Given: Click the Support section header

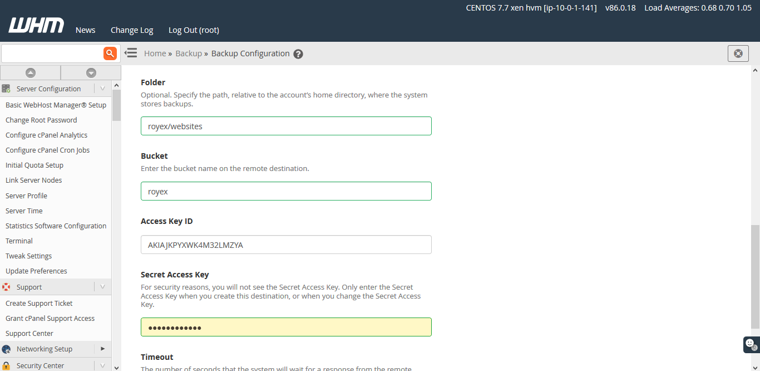Looking at the screenshot, I should click(x=55, y=287).
